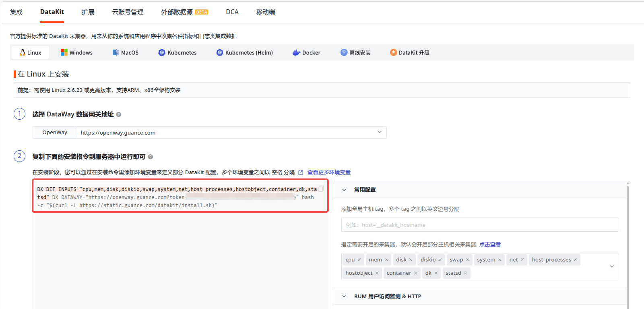Select the Docker install tab
This screenshot has height=309, width=644.
click(x=306, y=53)
